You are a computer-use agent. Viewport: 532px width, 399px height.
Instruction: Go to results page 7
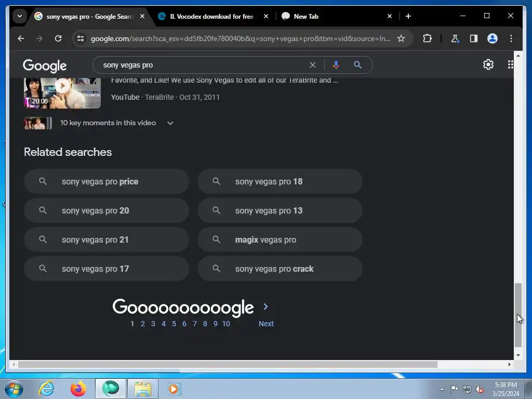195,324
